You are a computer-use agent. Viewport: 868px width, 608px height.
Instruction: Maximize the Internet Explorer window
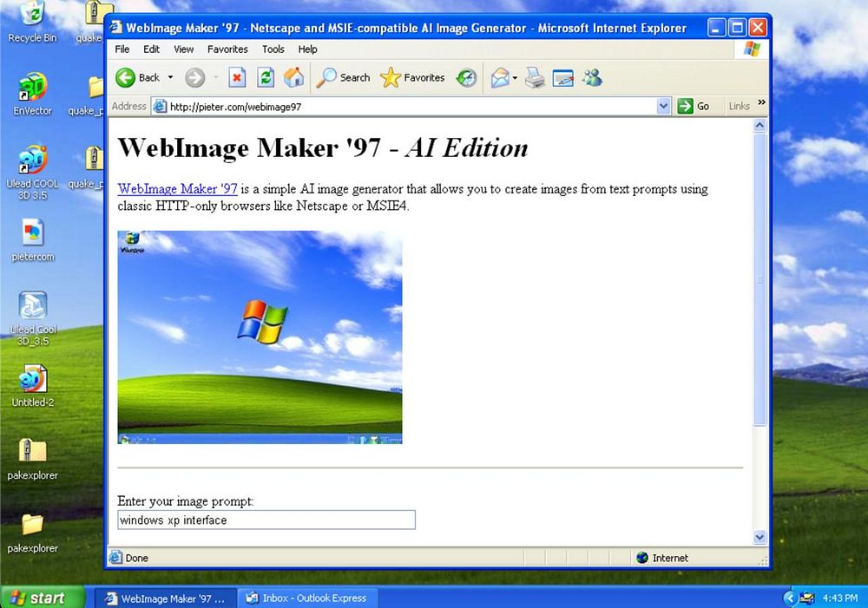[x=737, y=28]
